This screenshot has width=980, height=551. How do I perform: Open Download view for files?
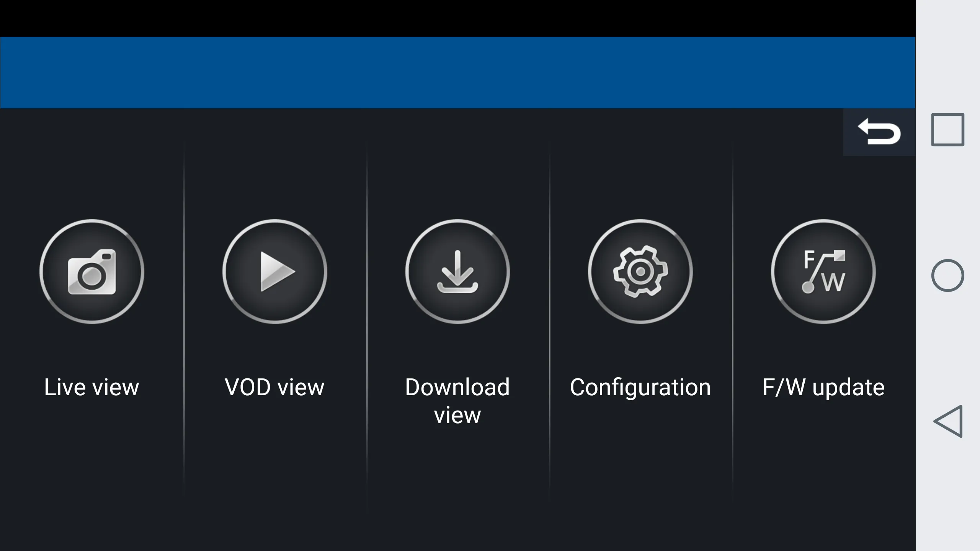point(457,272)
